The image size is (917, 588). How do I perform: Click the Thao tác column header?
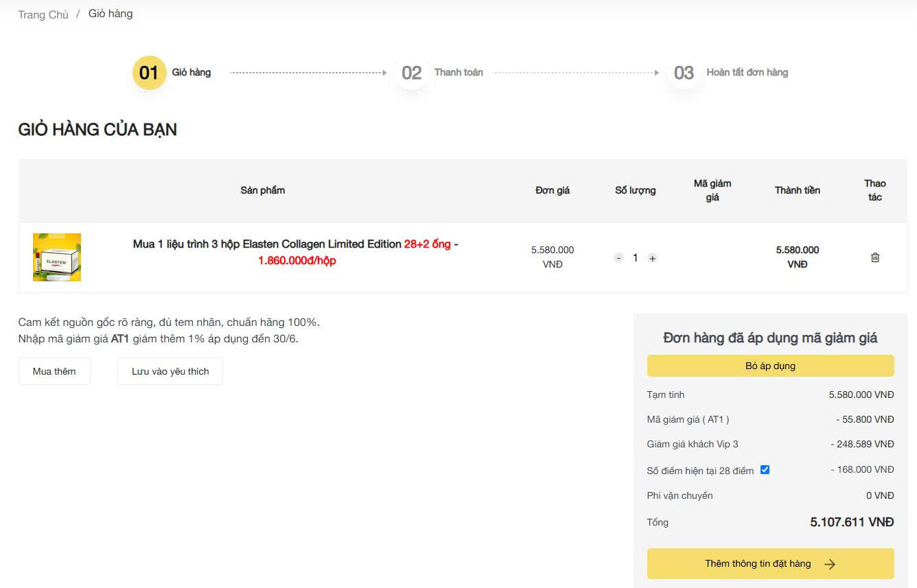(x=875, y=190)
